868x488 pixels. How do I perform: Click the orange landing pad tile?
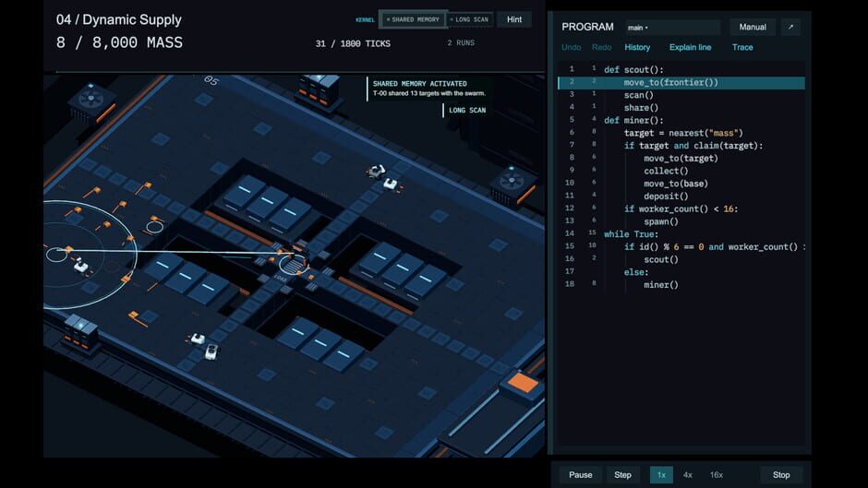coord(524,382)
